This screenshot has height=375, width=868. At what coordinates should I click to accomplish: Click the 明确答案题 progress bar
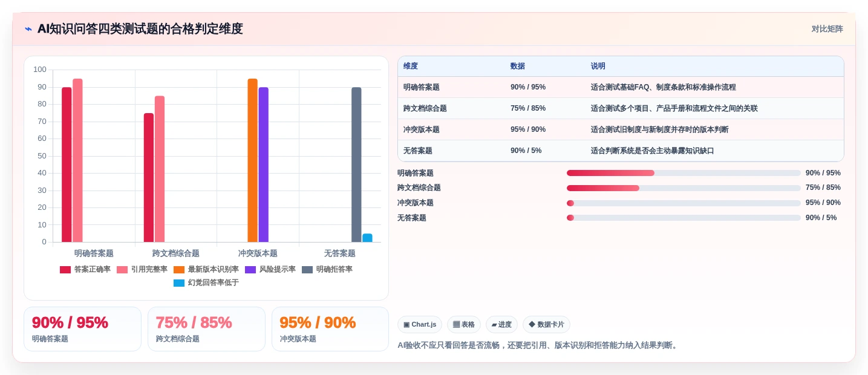pos(684,173)
